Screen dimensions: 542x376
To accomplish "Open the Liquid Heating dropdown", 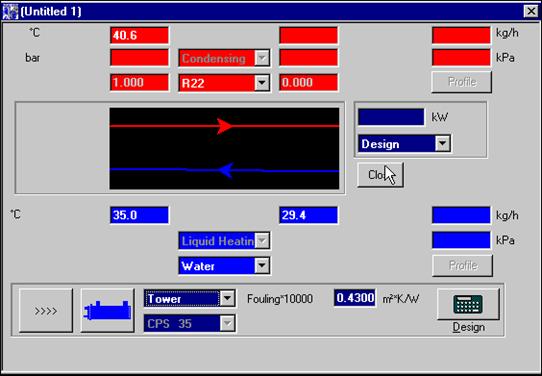I will (x=262, y=241).
